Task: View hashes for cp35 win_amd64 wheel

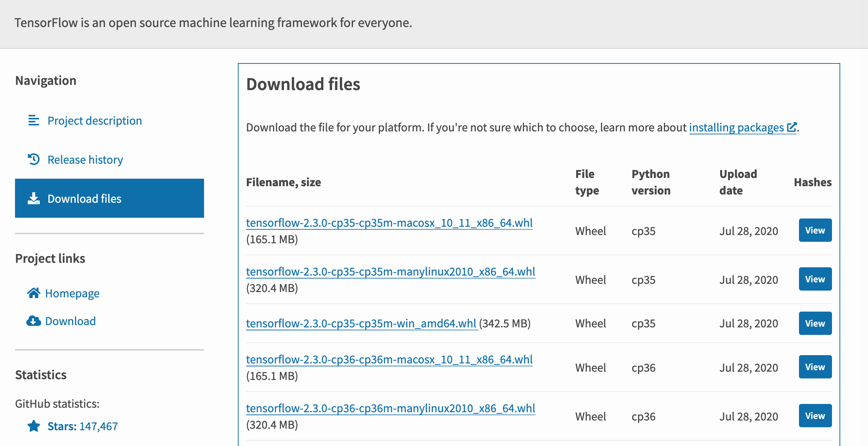Action: point(815,323)
